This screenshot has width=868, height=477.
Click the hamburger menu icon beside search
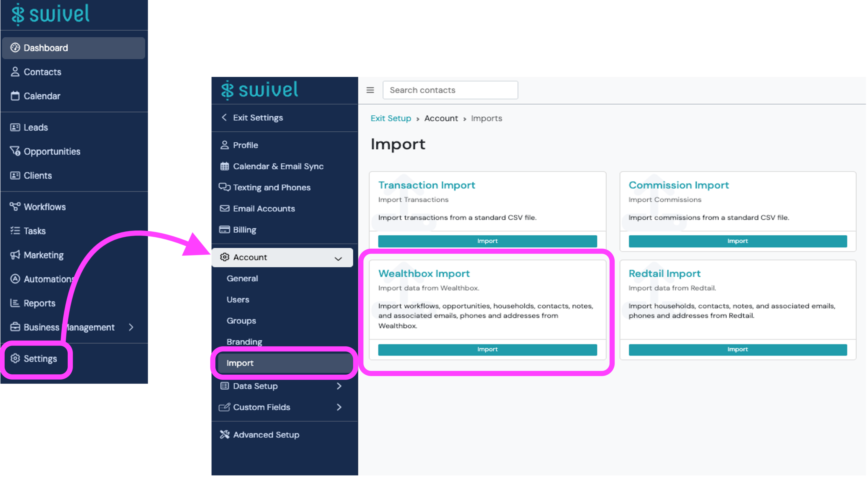(370, 90)
